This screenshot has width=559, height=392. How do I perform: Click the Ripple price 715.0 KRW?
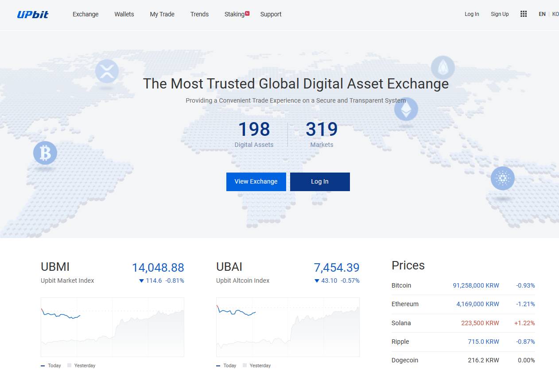click(483, 342)
